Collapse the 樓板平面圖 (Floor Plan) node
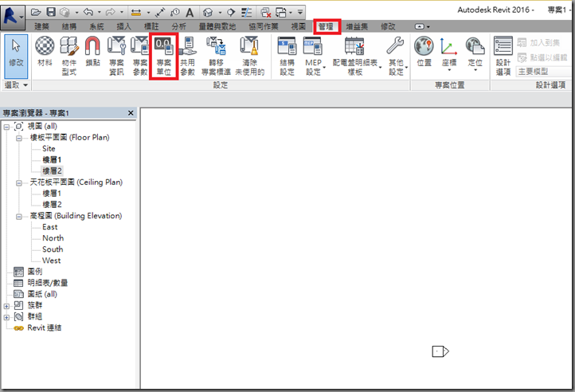 (x=18, y=139)
